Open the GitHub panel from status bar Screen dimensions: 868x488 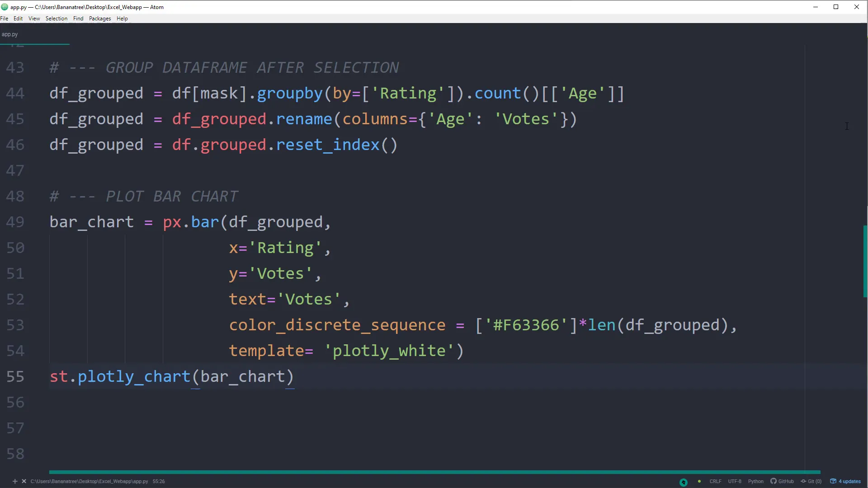(x=782, y=481)
